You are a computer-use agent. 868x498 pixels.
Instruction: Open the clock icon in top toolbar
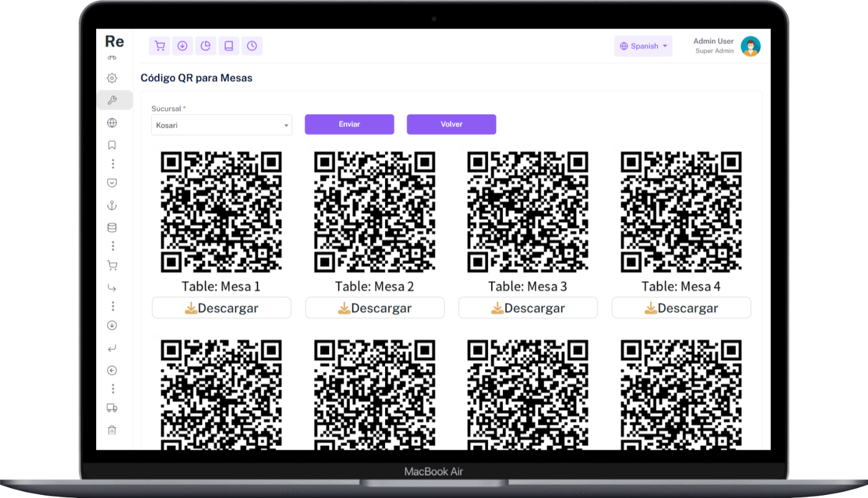coord(252,46)
